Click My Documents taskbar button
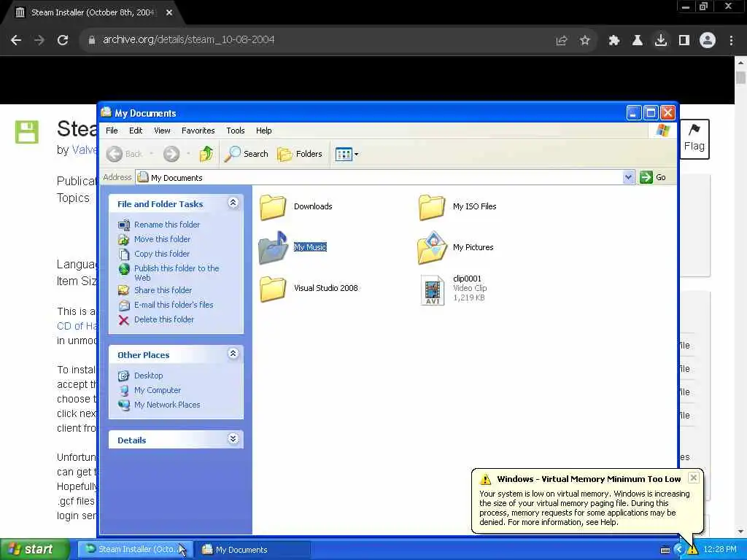The height and width of the screenshot is (560, 747). click(253, 550)
